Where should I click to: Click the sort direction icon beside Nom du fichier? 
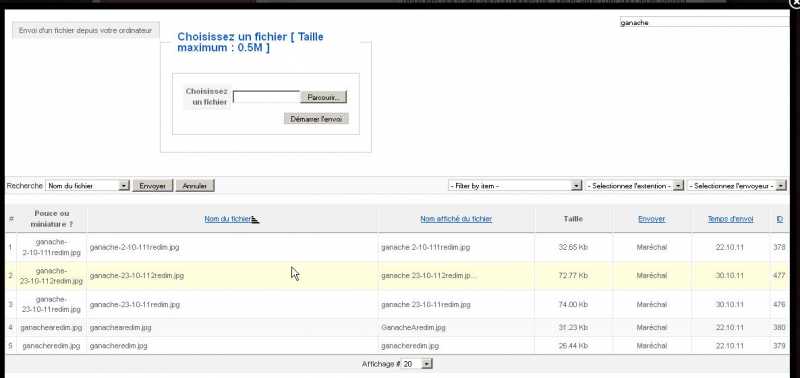[256, 219]
